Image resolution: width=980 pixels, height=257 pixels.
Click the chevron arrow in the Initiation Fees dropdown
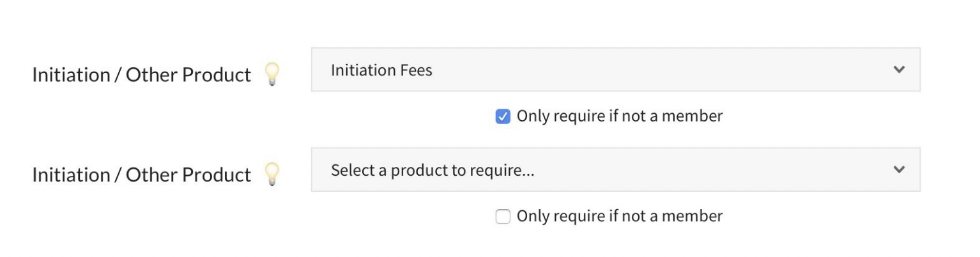click(x=899, y=70)
